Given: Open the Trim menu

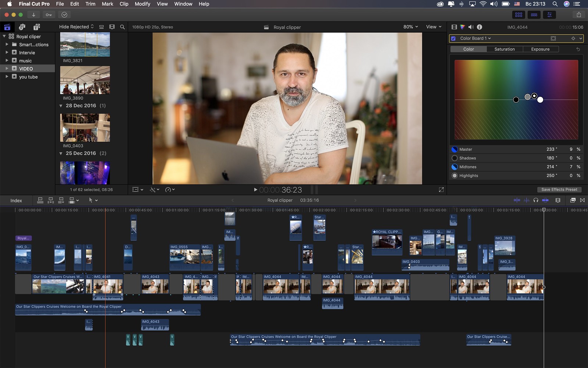Looking at the screenshot, I should (90, 4).
